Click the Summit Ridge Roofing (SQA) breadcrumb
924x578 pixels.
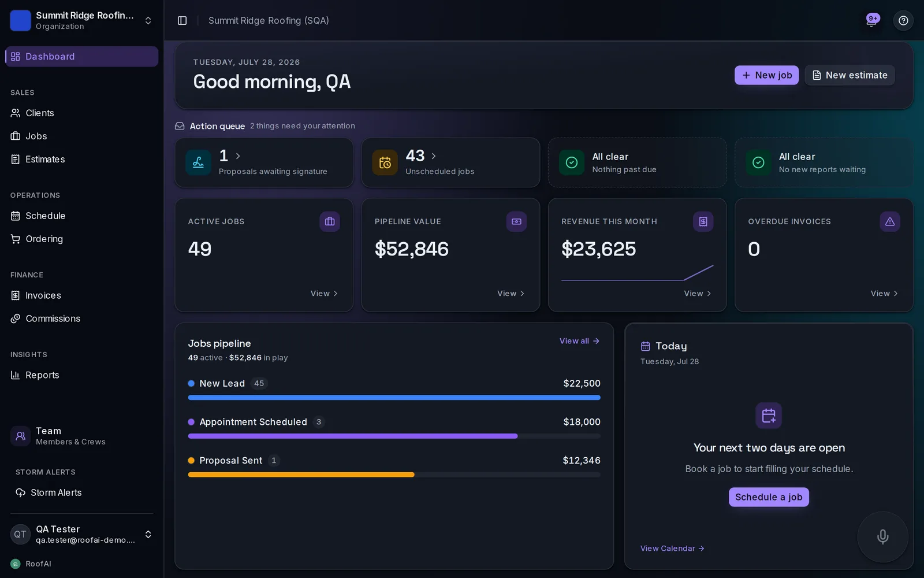point(269,20)
